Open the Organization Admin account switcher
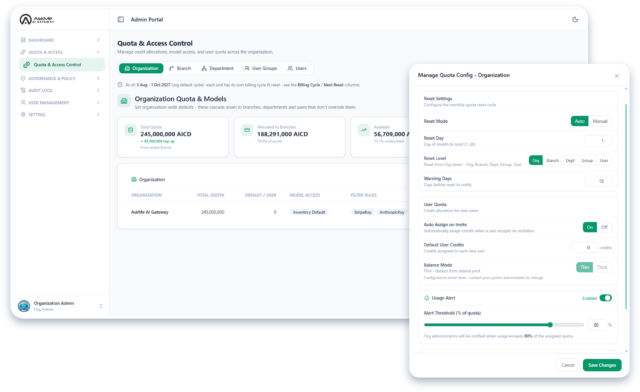 [101, 306]
